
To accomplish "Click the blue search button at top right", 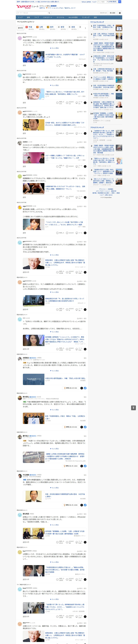I will click(x=120, y=2).
